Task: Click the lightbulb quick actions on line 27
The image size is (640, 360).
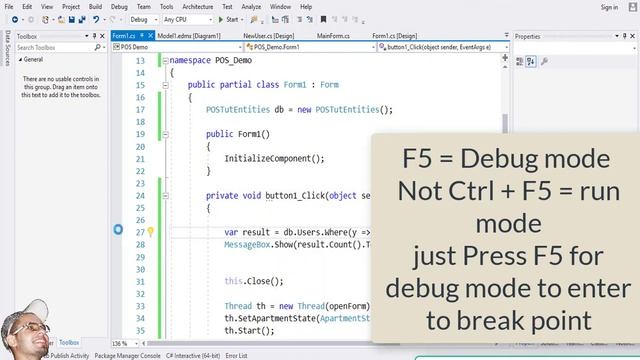Action: pyautogui.click(x=151, y=232)
